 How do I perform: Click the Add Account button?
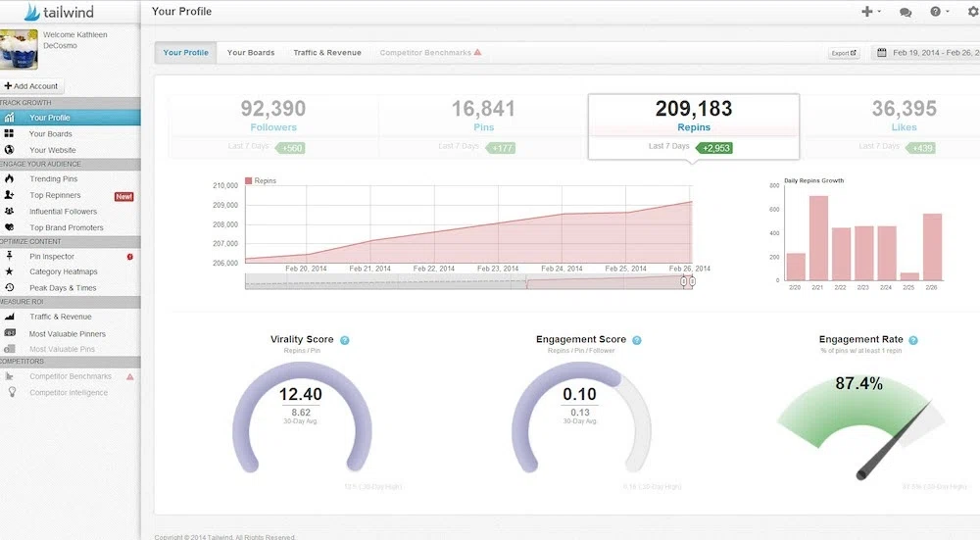pyautogui.click(x=31, y=86)
